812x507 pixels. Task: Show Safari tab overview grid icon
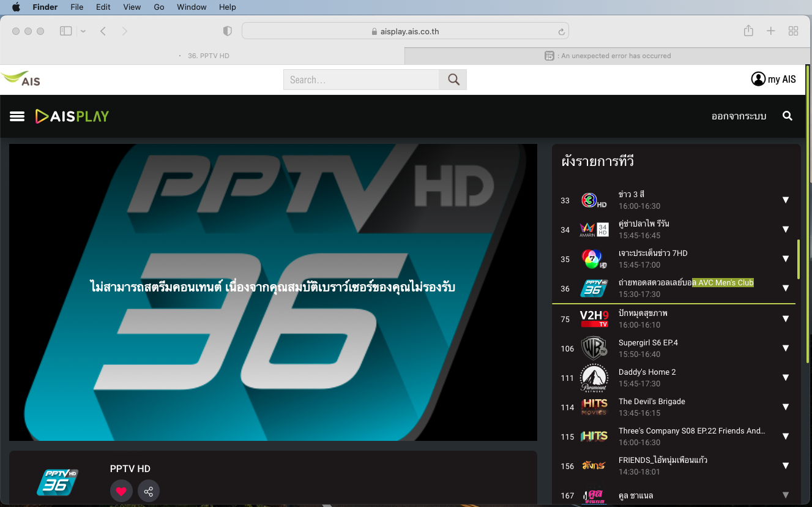(x=794, y=31)
